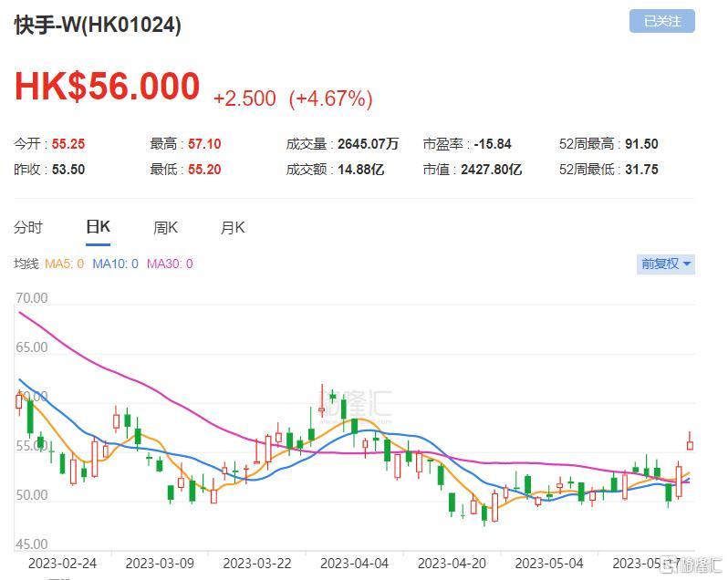Viewport: 728px width, 580px height.
Task: Click the 成交额 value 14.88亿
Action: [360, 170]
